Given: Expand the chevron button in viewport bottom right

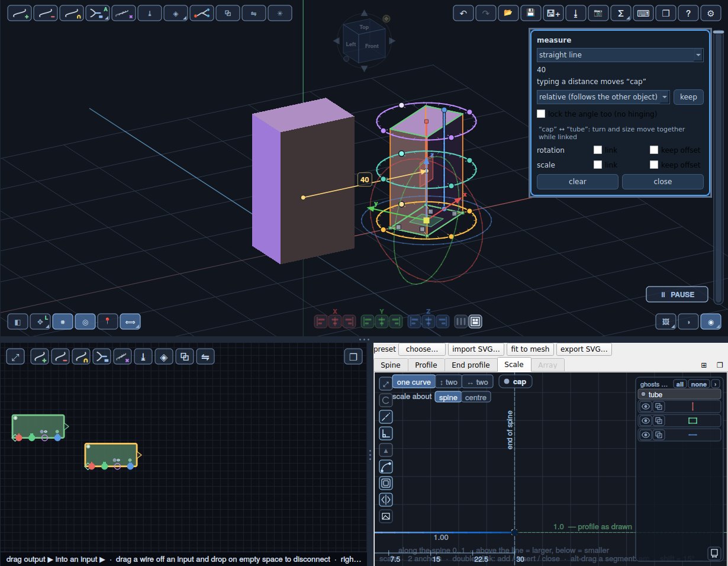Looking at the screenshot, I should click(688, 321).
